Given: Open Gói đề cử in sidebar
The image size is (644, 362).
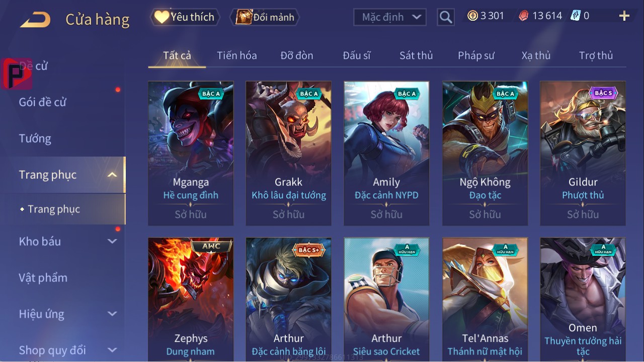Looking at the screenshot, I should click(x=43, y=102).
